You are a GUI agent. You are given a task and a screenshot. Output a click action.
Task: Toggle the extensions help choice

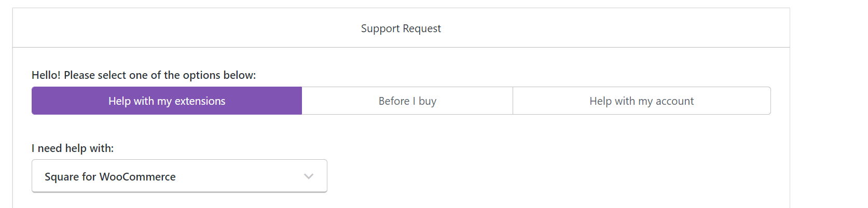click(167, 101)
